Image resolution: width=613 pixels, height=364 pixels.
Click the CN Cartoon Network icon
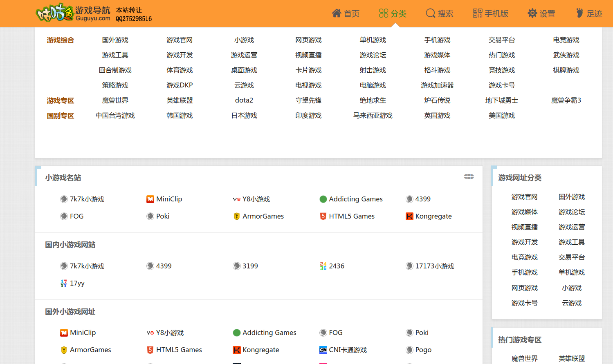point(323,350)
